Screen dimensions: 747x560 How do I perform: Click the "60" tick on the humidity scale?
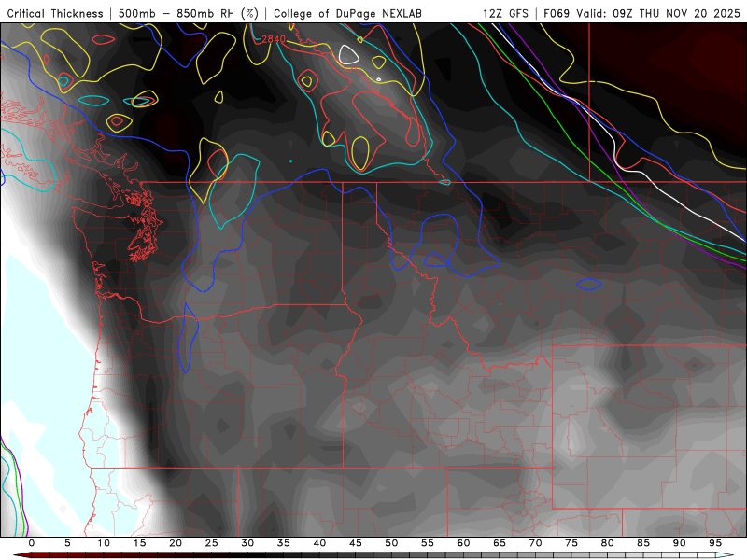coord(463,543)
